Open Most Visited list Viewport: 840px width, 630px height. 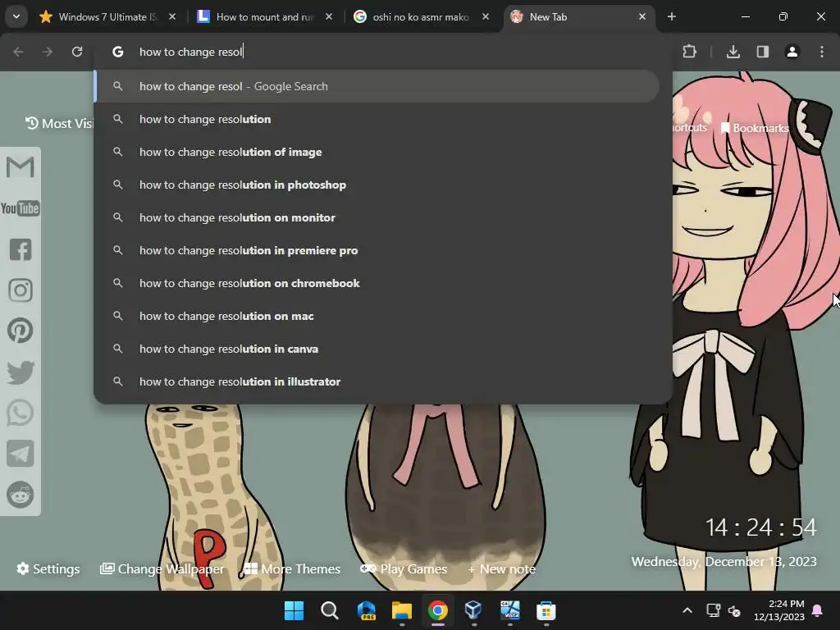59,123
